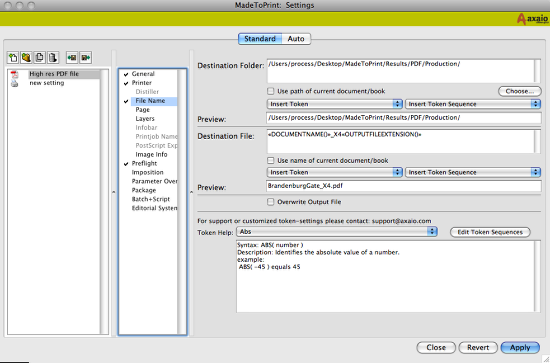Switch to the Auto tab
The image size is (550, 363).
296,39
